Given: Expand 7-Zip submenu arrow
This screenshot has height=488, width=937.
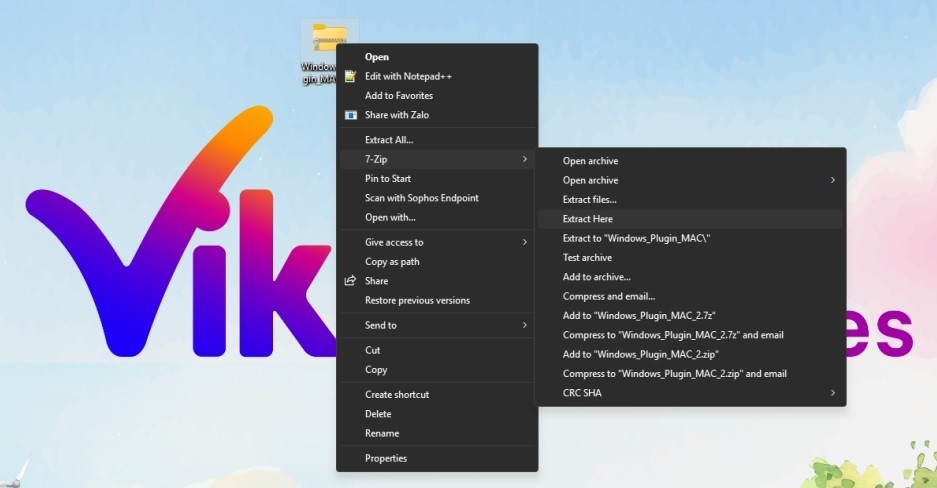Looking at the screenshot, I should point(525,159).
